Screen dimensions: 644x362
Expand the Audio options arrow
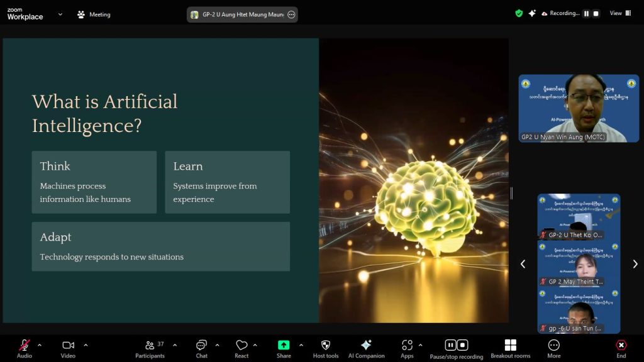tap(40, 344)
